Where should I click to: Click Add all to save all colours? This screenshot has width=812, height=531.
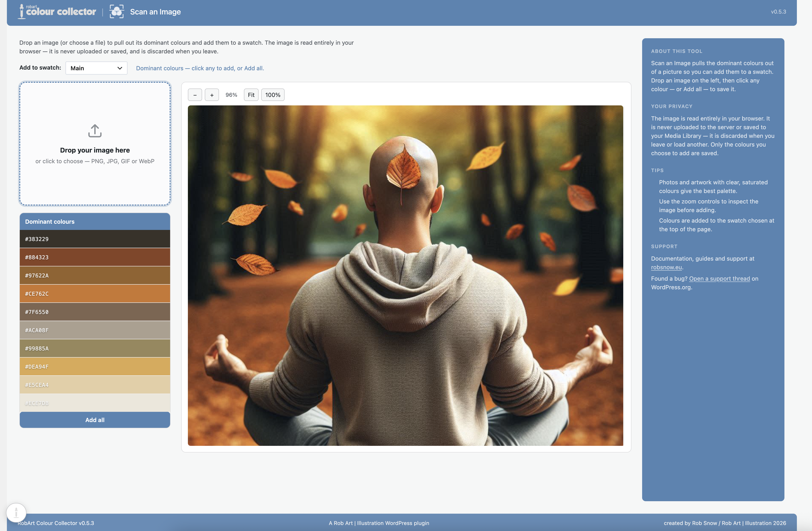tap(95, 420)
